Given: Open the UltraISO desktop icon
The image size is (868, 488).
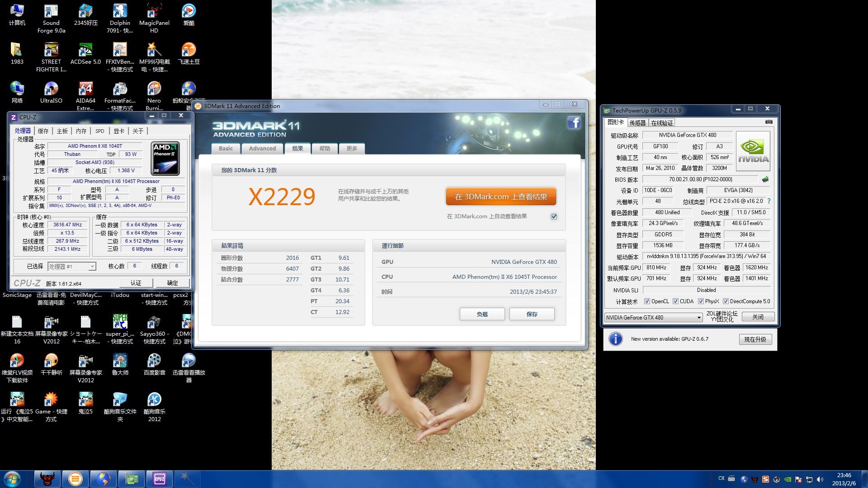Looking at the screenshot, I should 51,93.
